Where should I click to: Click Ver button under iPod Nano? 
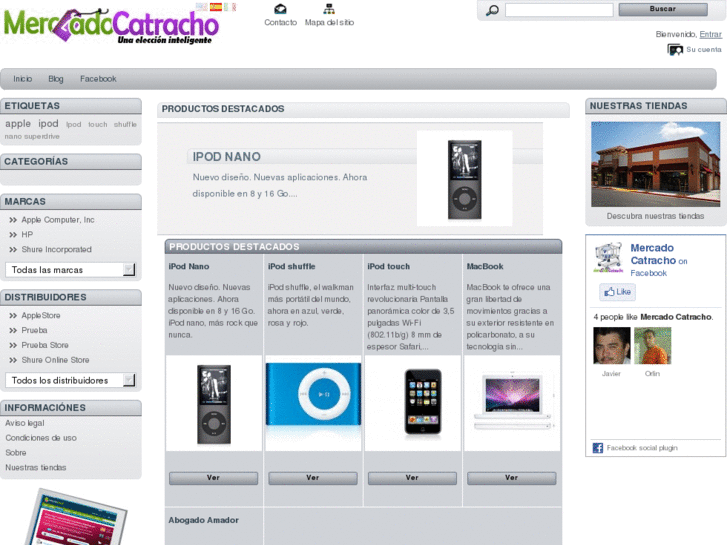[x=213, y=478]
